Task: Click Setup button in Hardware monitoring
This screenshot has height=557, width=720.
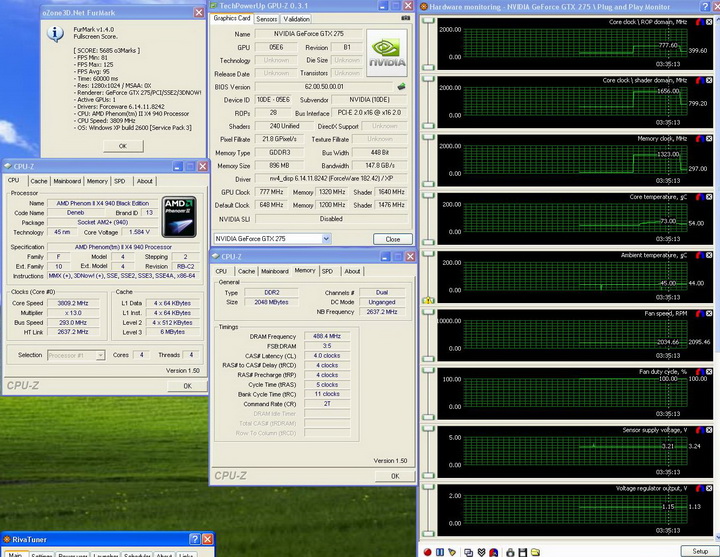Action: (x=700, y=551)
